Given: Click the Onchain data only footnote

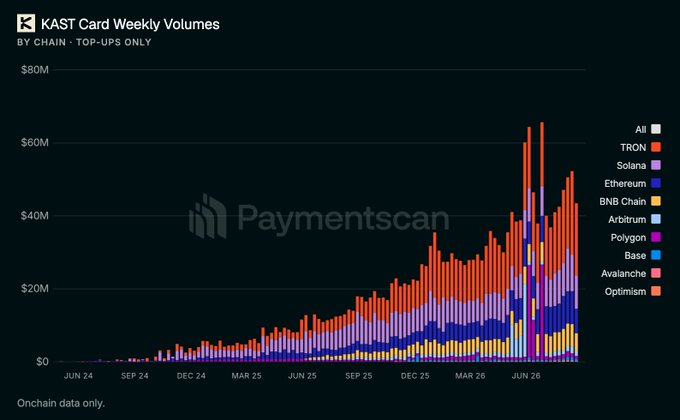Looking at the screenshot, I should point(61,403).
